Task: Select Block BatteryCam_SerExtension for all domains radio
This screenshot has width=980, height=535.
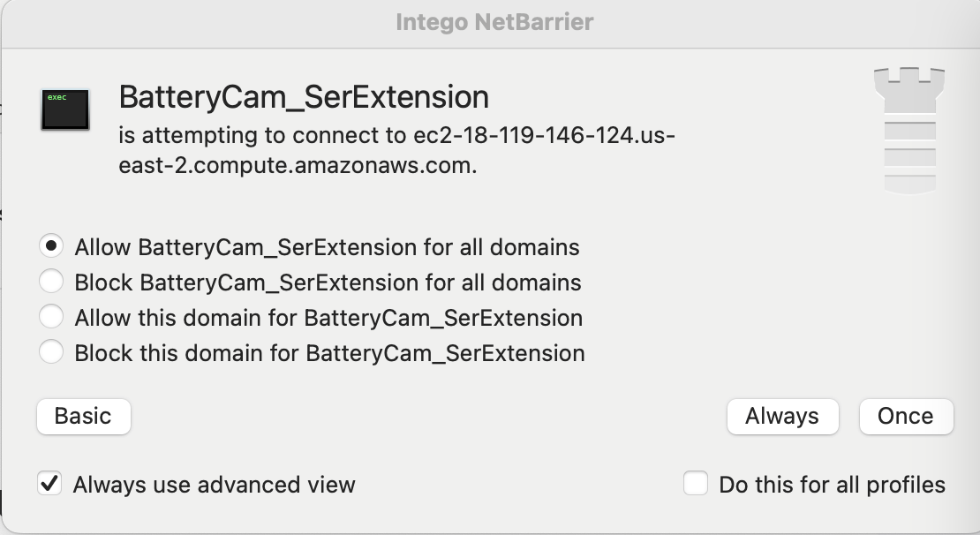Action: coord(51,282)
